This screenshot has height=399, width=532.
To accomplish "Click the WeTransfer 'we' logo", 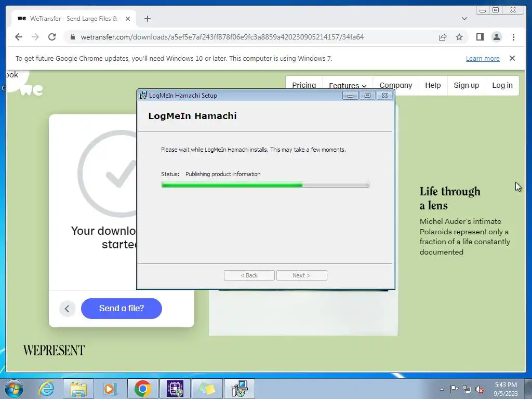I will pos(32,90).
